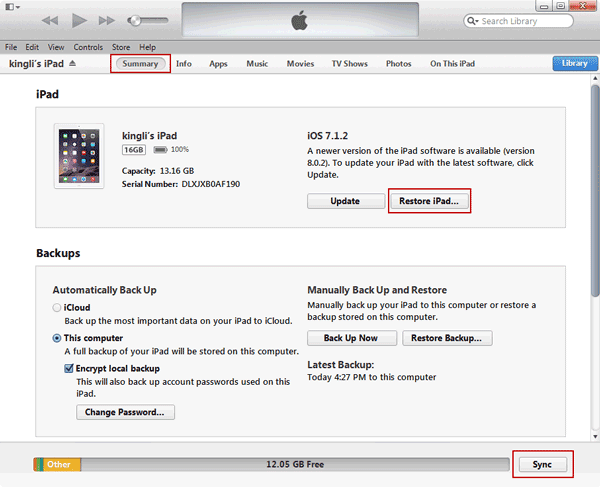This screenshot has height=487, width=600.
Task: Click the search magnifier dropdown icon
Action: click(473, 21)
